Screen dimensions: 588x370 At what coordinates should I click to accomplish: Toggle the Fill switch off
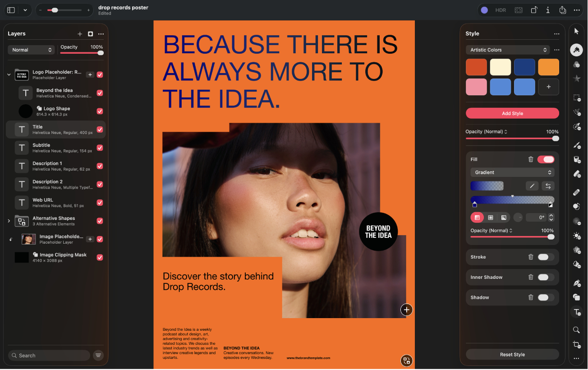pyautogui.click(x=546, y=159)
